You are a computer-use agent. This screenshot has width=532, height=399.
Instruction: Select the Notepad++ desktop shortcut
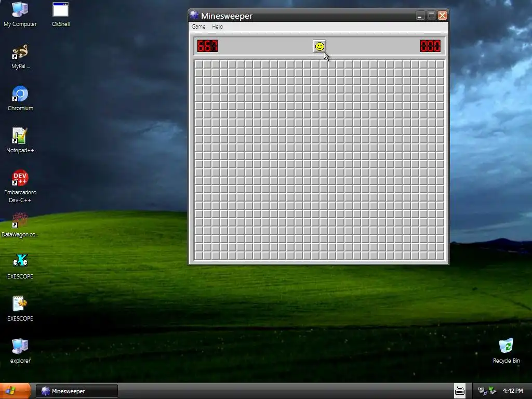point(20,141)
